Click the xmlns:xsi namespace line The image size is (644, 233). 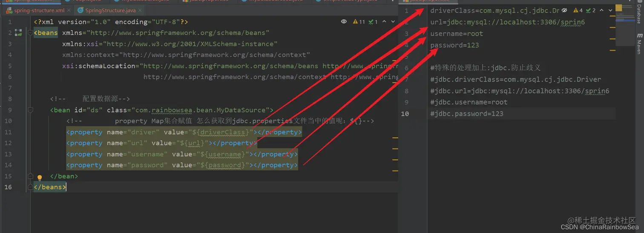tap(170, 44)
